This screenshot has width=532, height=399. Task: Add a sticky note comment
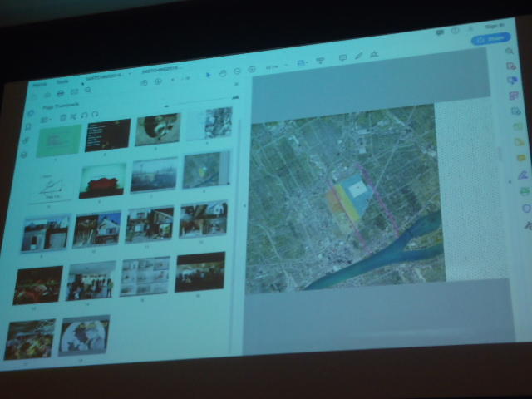pyautogui.click(x=342, y=58)
